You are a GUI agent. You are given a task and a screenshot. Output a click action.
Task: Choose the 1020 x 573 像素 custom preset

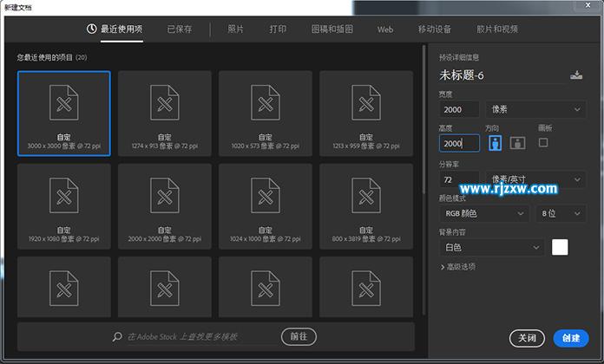[266, 114]
